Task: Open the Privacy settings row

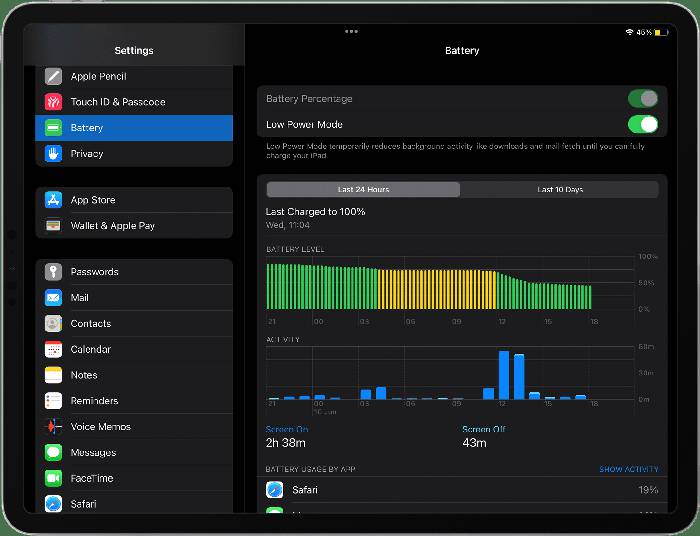Action: point(134,154)
